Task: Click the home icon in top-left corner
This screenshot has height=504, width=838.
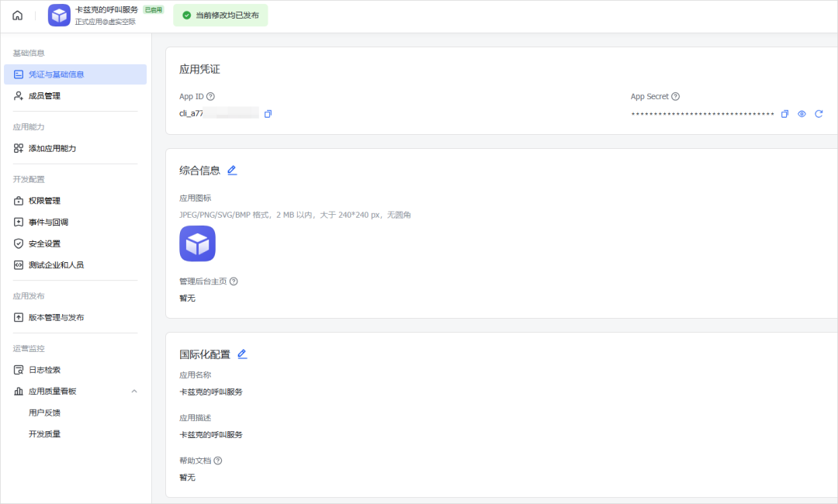Action: [17, 15]
